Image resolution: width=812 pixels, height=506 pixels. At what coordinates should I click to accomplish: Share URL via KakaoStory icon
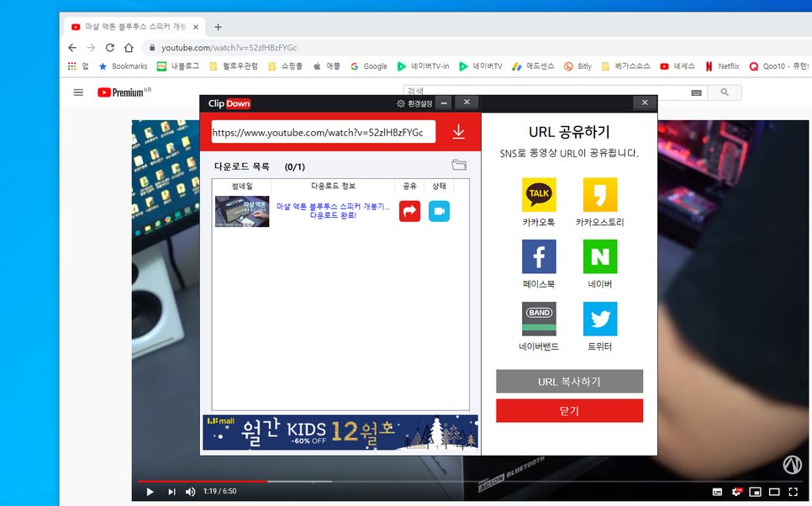click(x=599, y=195)
